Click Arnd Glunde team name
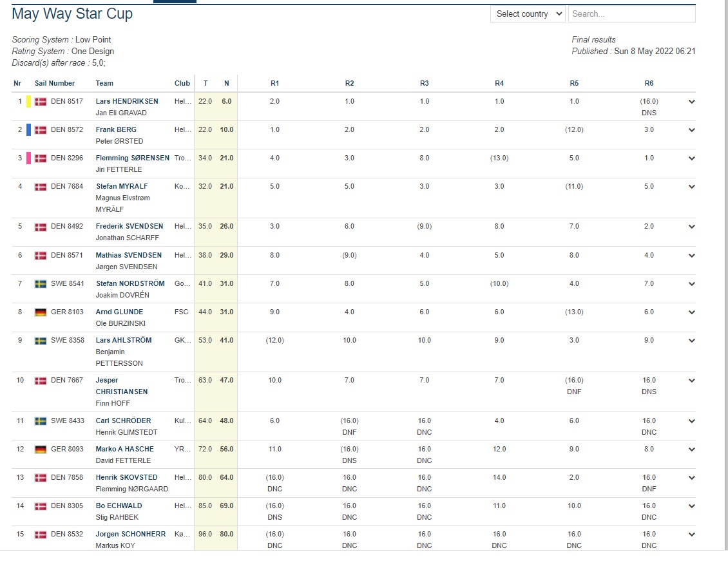Screen dimensions: 728x568 click(x=119, y=312)
